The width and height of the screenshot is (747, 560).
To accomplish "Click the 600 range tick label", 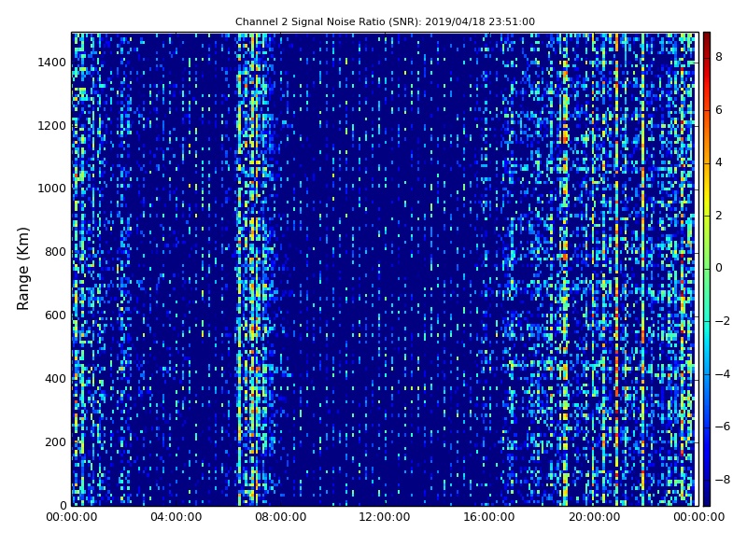I will click(55, 315).
